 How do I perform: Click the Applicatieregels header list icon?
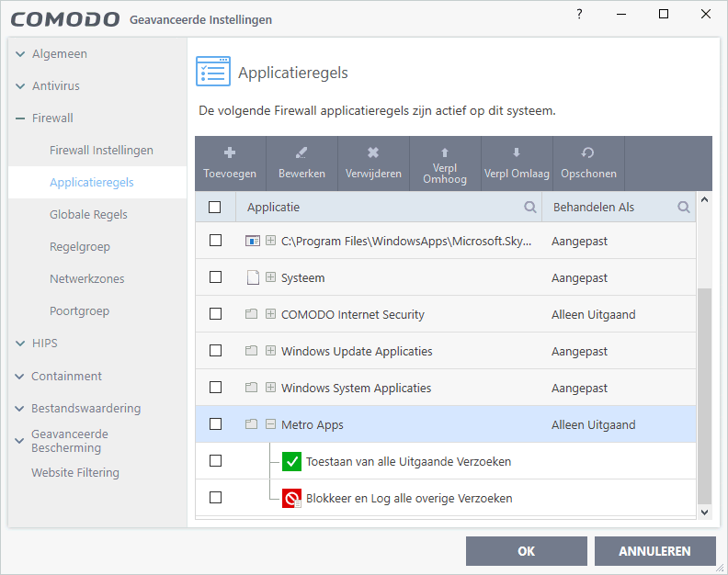(x=213, y=71)
